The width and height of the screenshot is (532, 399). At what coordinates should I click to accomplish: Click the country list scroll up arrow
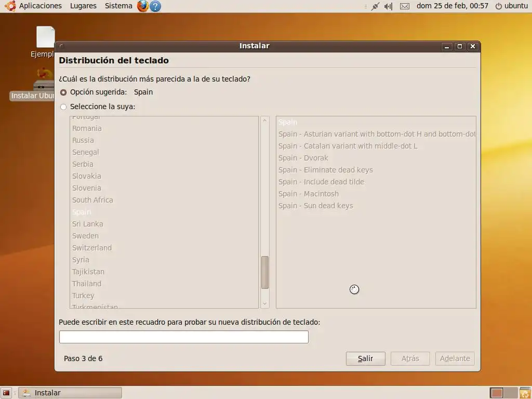(x=265, y=121)
